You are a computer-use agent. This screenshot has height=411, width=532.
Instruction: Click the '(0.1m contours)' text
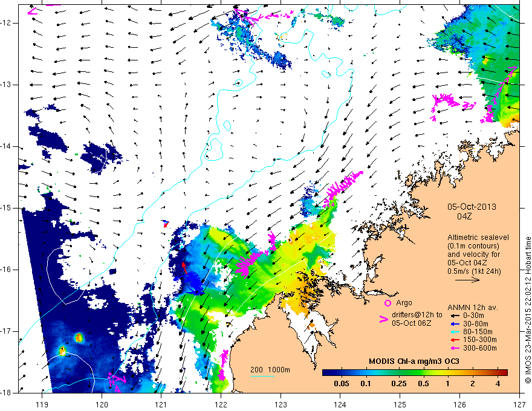click(x=473, y=246)
